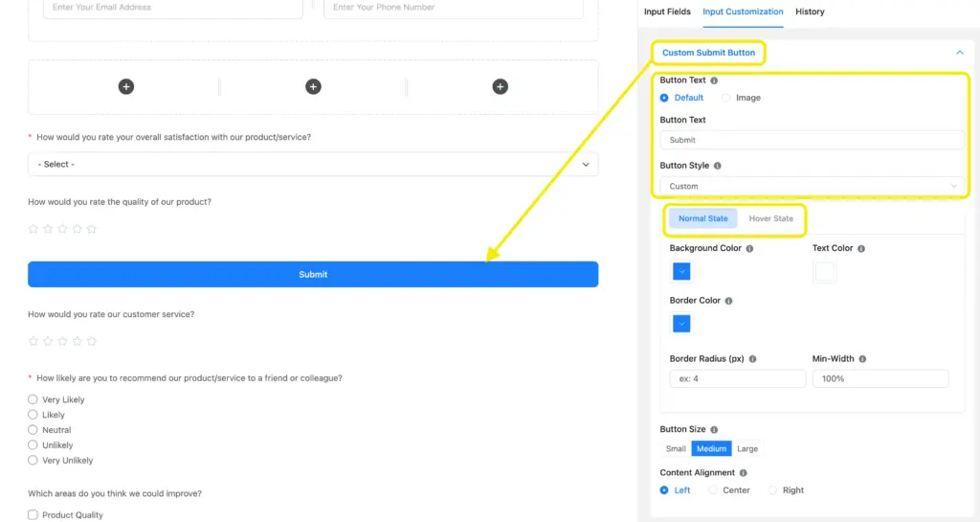Screen dimensions: 980x522
Task: Set button size to Small
Action: (676, 449)
